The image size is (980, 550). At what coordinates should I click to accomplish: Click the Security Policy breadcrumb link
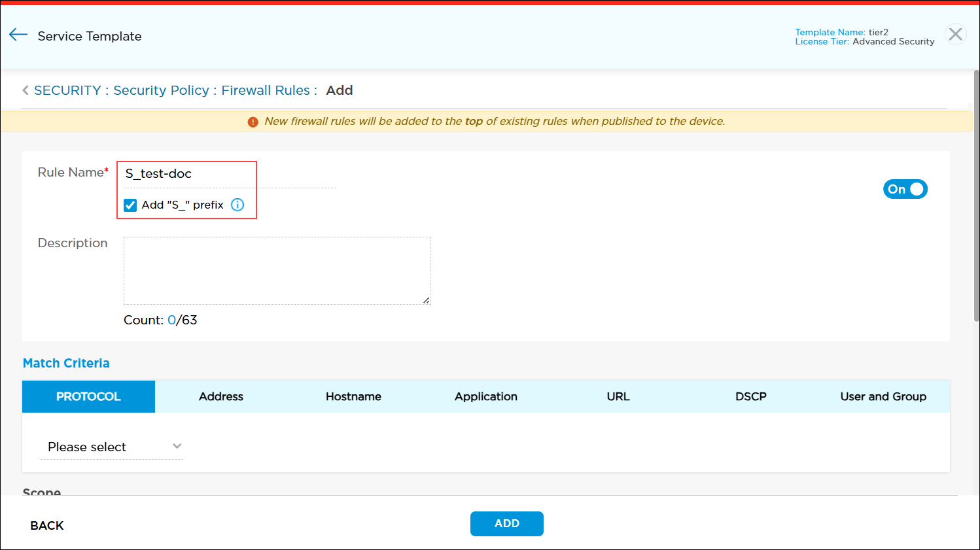click(x=161, y=90)
